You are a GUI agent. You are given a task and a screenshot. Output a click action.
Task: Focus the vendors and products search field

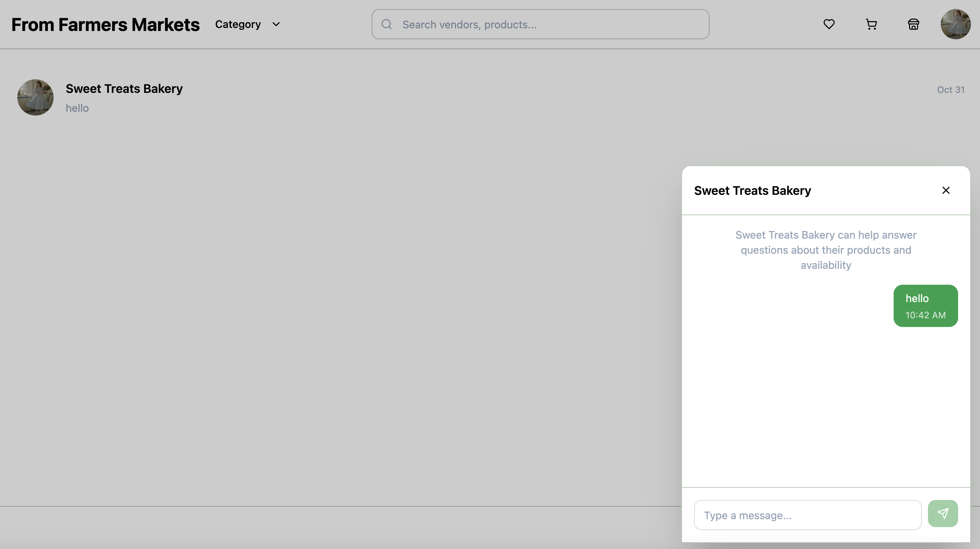click(548, 25)
